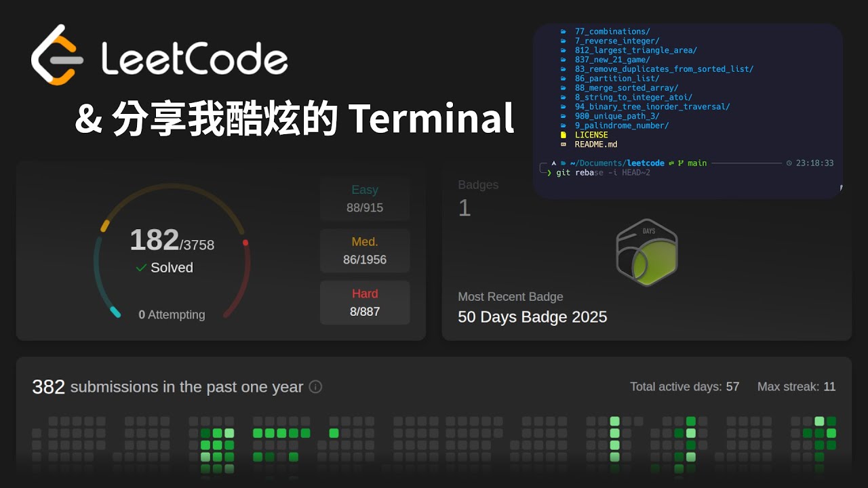Click the 'main' branch name in prompt
This screenshot has width=868, height=488.
(697, 163)
